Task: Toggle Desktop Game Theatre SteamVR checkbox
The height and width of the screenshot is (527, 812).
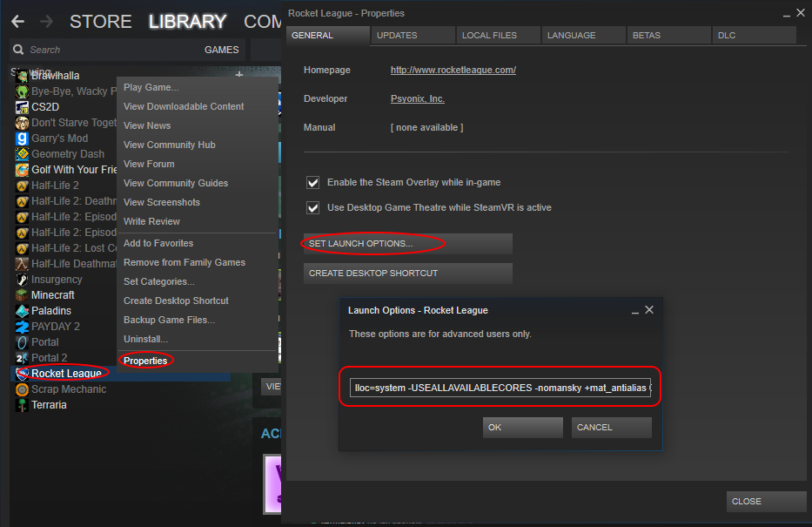Action: 312,208
